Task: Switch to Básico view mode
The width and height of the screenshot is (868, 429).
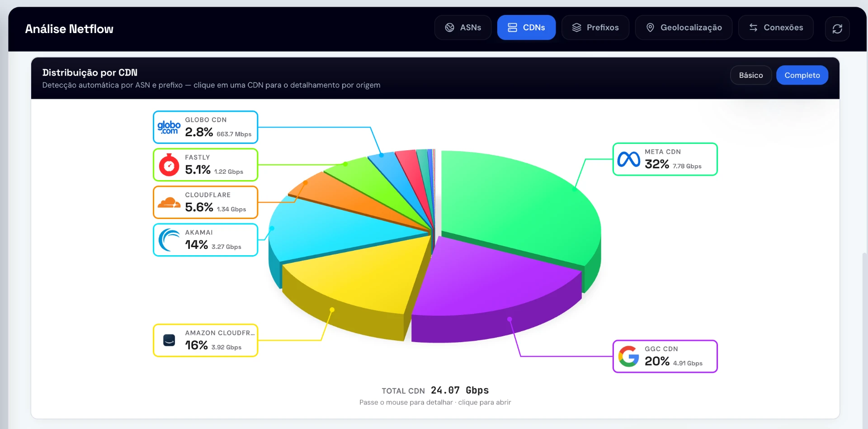Action: pos(751,75)
